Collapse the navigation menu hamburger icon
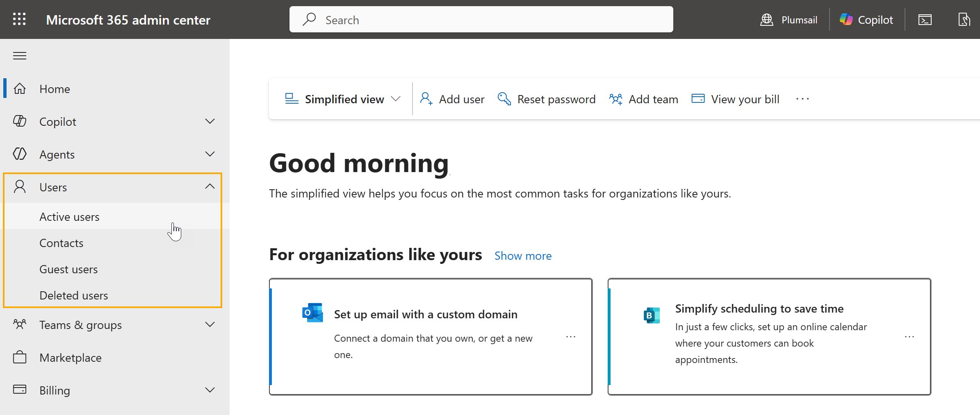980x415 pixels. tap(20, 56)
